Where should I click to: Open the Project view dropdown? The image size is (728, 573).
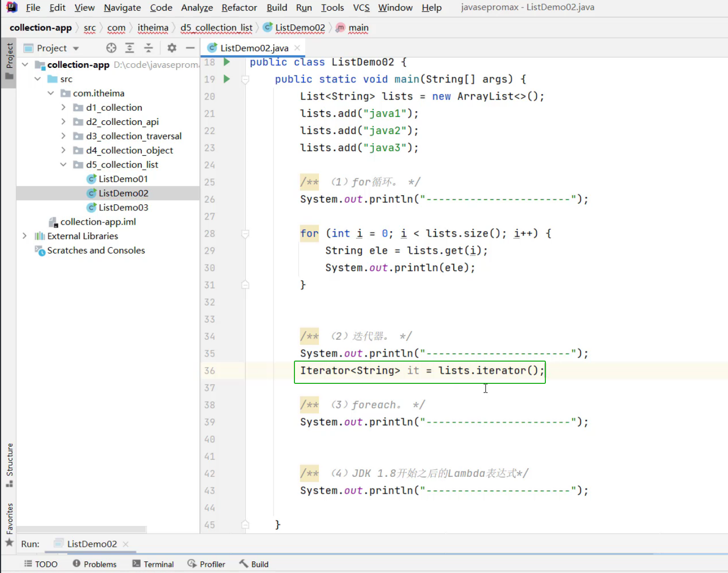coord(52,48)
